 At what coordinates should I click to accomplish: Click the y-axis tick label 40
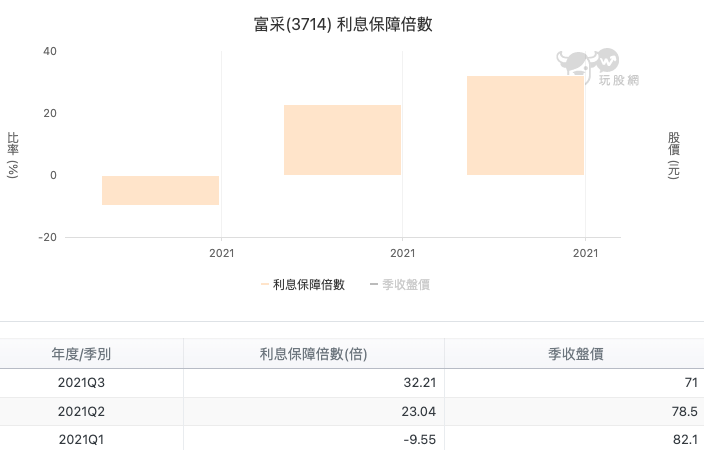pos(50,51)
